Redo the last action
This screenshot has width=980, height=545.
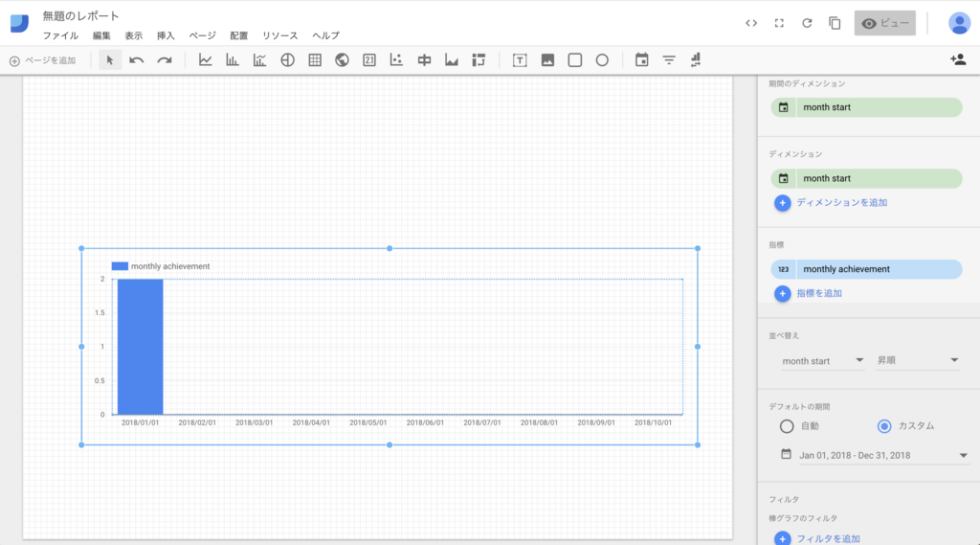click(x=165, y=60)
